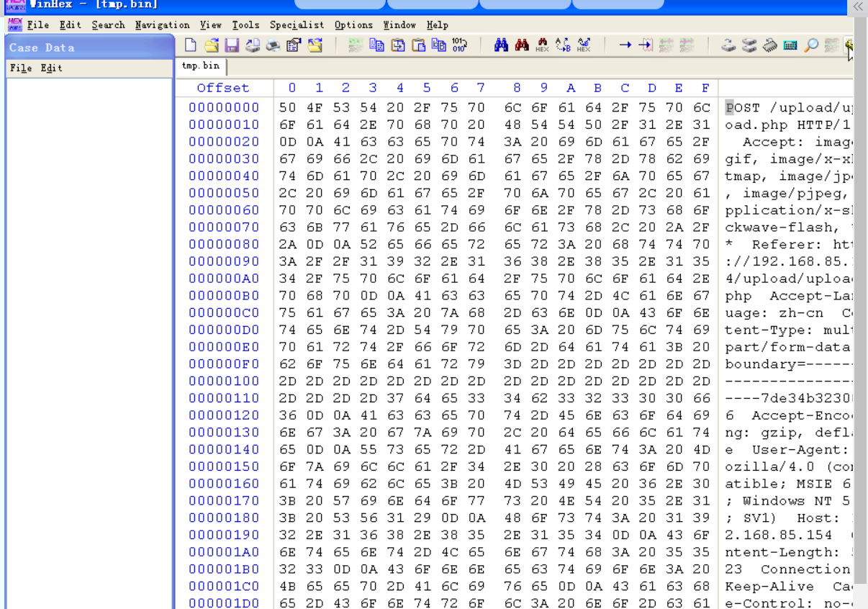Viewport: 868px width, 609px height.
Task: Open the Edit menu in Case Data panel
Action: 51,68
